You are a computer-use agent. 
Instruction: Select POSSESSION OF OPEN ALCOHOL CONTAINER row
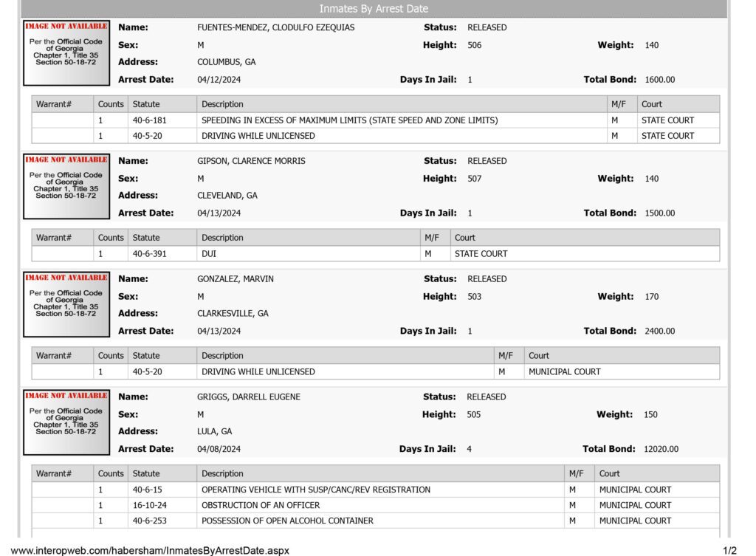tap(376, 521)
